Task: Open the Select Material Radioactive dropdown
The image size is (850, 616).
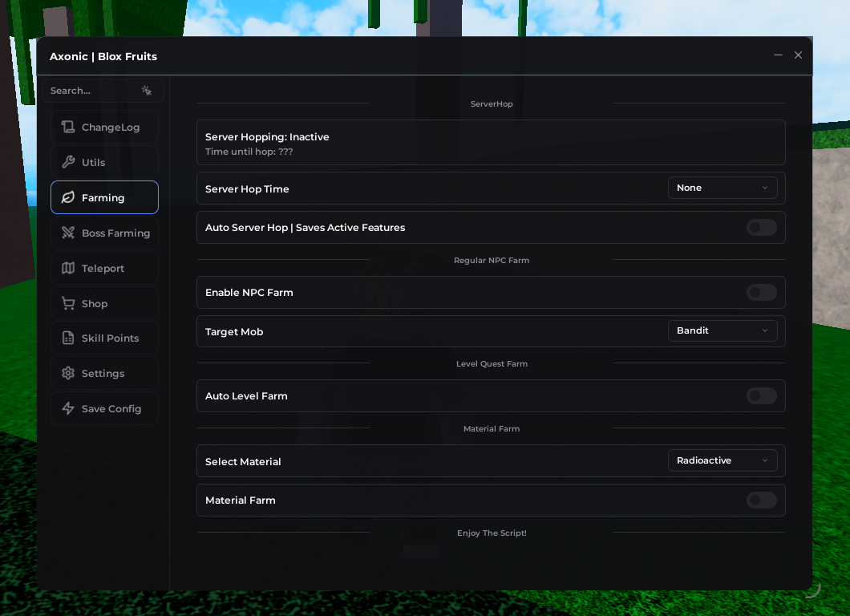Action: (x=722, y=460)
